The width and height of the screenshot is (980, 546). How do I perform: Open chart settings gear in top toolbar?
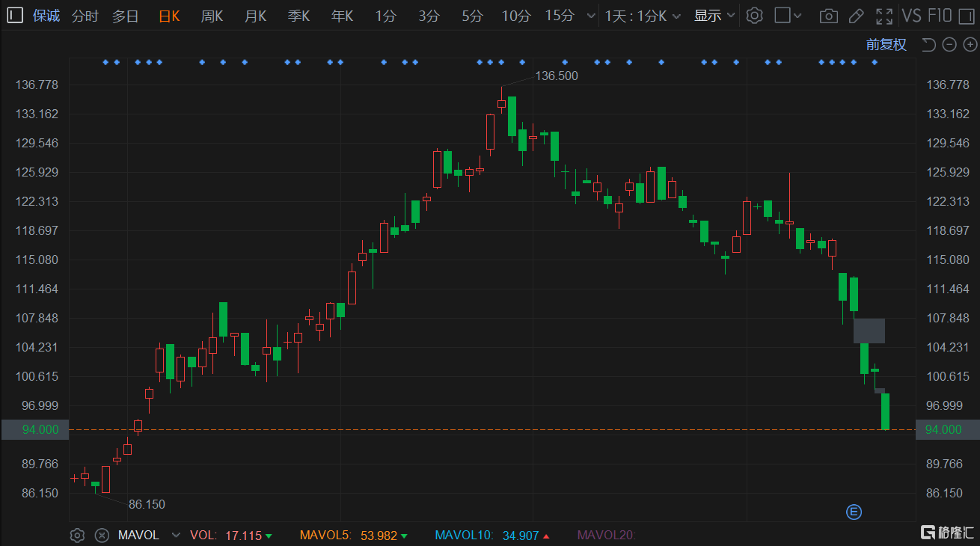click(x=755, y=16)
